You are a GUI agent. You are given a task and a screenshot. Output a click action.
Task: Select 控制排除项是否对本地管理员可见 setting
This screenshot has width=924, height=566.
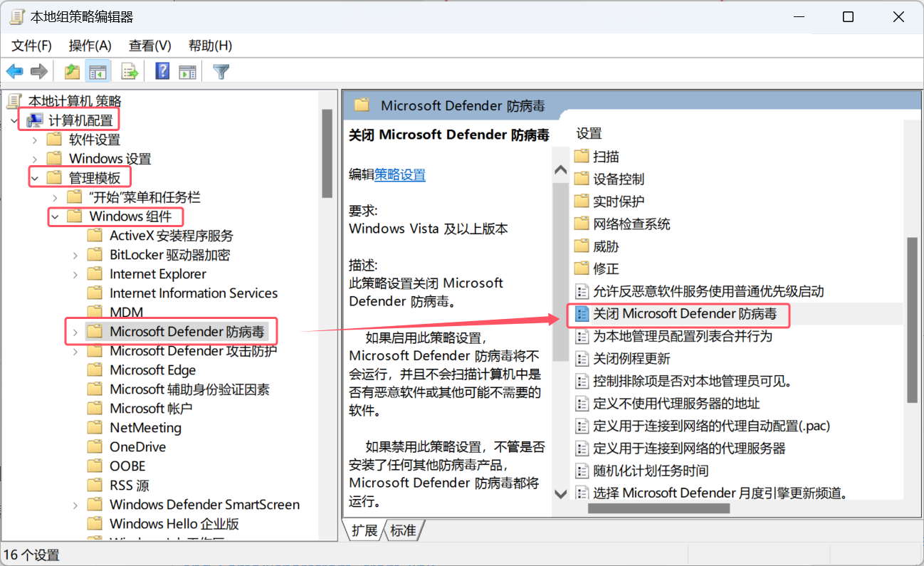pyautogui.click(x=693, y=381)
